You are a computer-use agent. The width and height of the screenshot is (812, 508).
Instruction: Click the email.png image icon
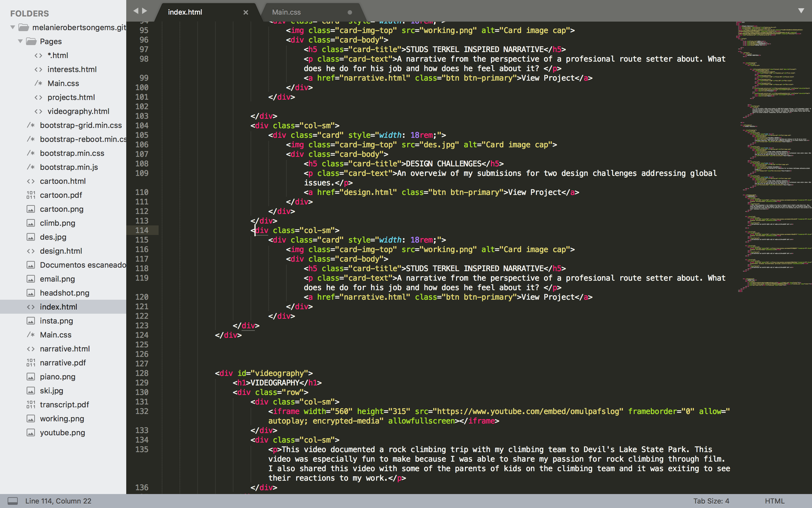pos(31,279)
